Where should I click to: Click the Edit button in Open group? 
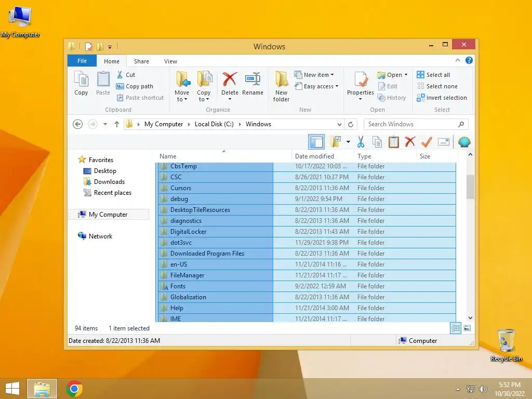[388, 86]
